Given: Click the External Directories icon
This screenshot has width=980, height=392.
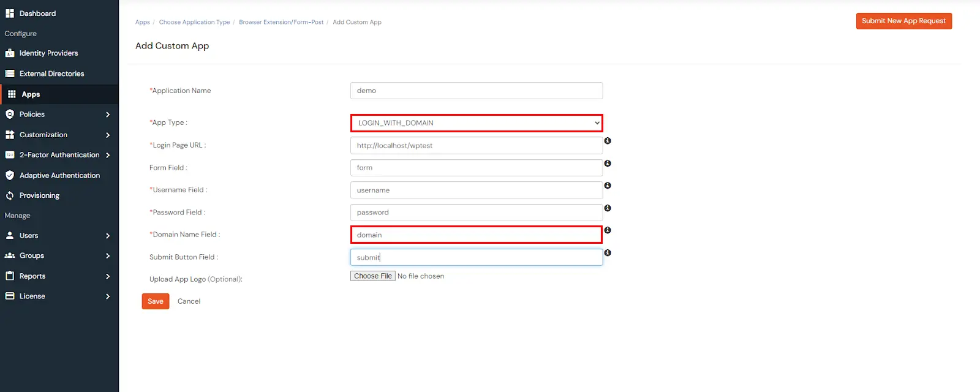Looking at the screenshot, I should 10,73.
